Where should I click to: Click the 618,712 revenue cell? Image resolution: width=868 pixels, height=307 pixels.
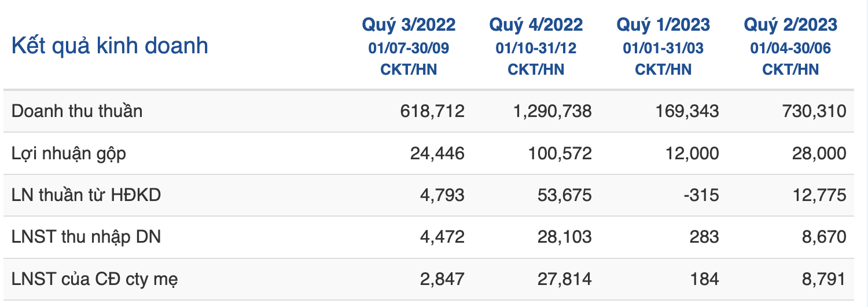tap(432, 111)
